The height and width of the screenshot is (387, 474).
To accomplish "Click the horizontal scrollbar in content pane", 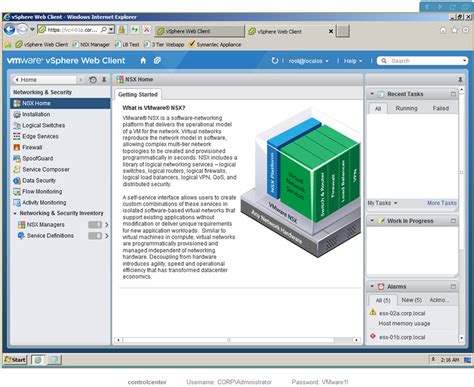I will [x=237, y=340].
